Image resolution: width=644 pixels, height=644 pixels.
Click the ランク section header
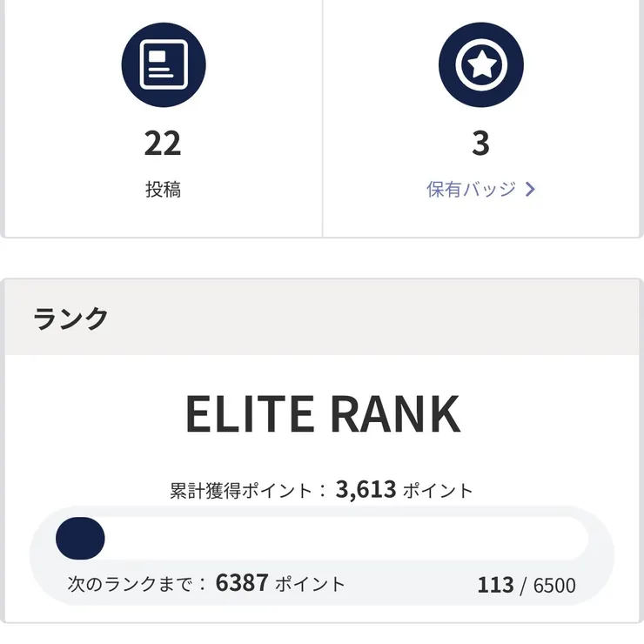click(x=71, y=319)
